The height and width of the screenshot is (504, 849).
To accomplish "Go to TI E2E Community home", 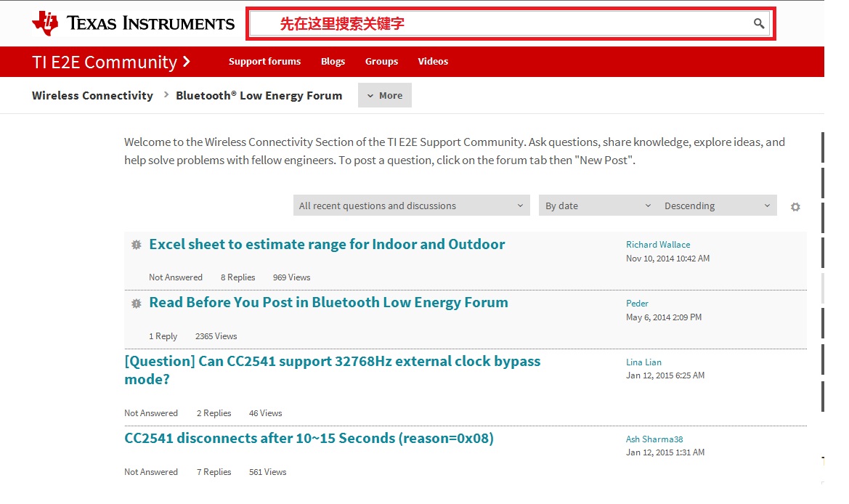I will (105, 62).
